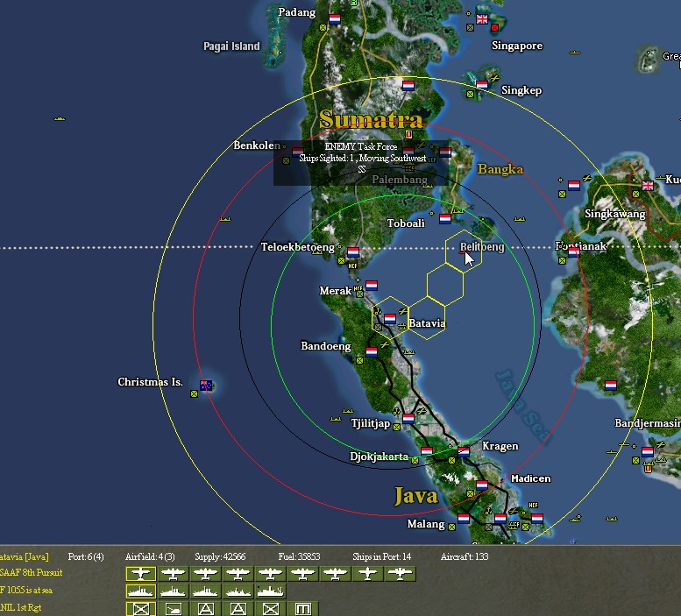Viewport: 681px width, 616px height.
Task: Click the Dutch flag at Bandoeng
Action: pos(372,351)
